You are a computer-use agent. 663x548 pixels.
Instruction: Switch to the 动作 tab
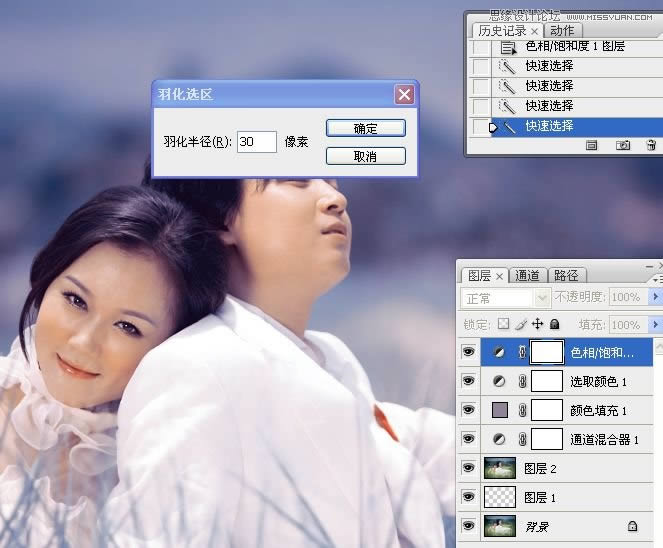(562, 31)
